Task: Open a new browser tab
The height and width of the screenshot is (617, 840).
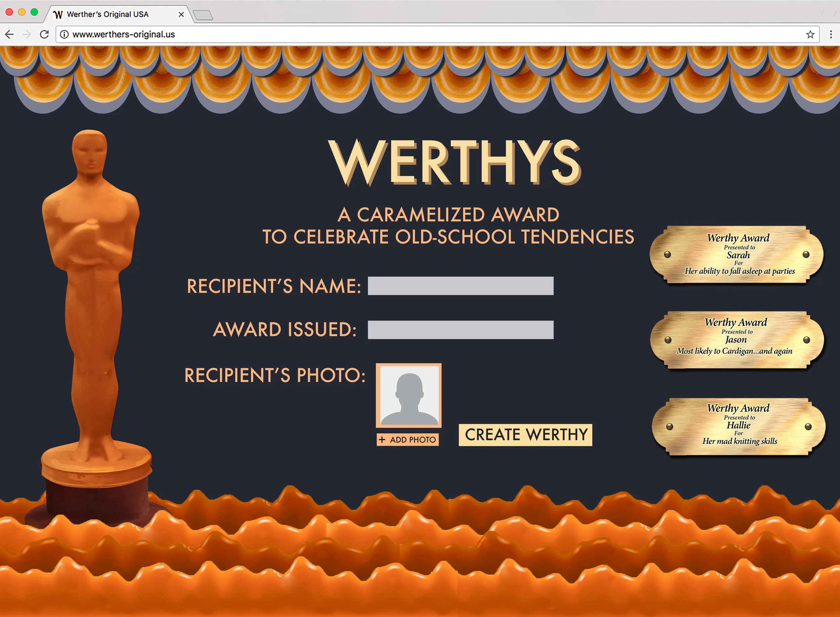Action: pyautogui.click(x=203, y=15)
